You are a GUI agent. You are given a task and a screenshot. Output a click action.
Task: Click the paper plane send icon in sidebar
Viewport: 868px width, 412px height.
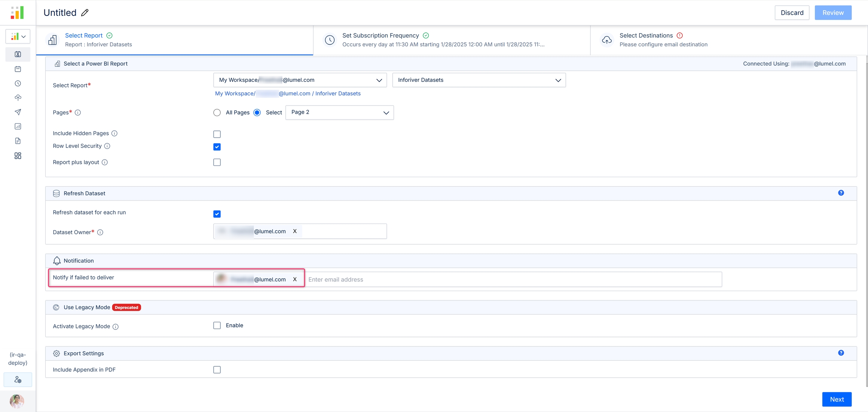coord(18,112)
